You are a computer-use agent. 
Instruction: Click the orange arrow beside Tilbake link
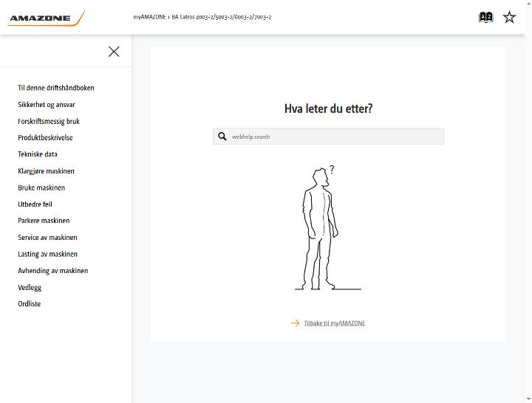tap(295, 323)
